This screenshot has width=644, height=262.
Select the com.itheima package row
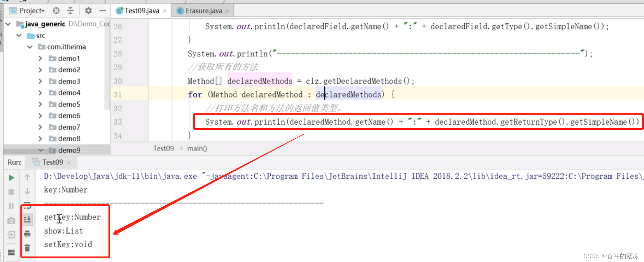pyautogui.click(x=57, y=47)
